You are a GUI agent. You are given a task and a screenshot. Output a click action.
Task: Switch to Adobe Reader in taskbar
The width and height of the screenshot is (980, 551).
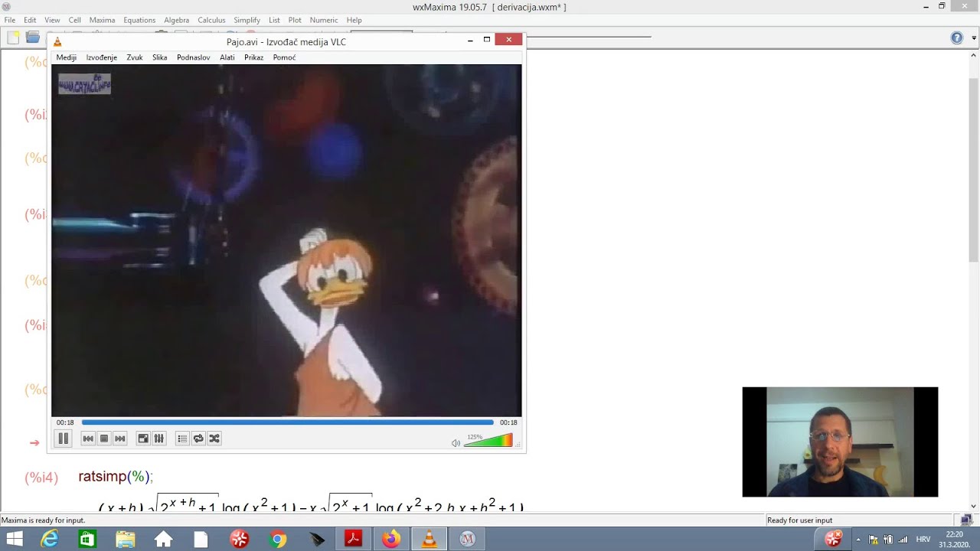(353, 540)
